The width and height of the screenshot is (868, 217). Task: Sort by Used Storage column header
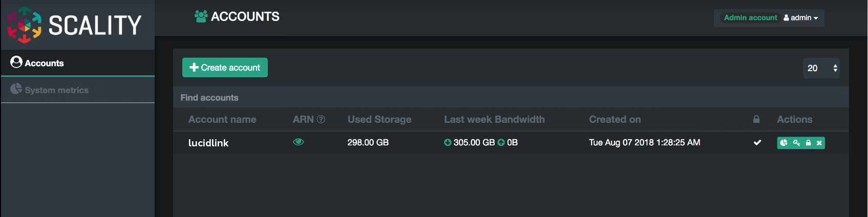click(379, 119)
